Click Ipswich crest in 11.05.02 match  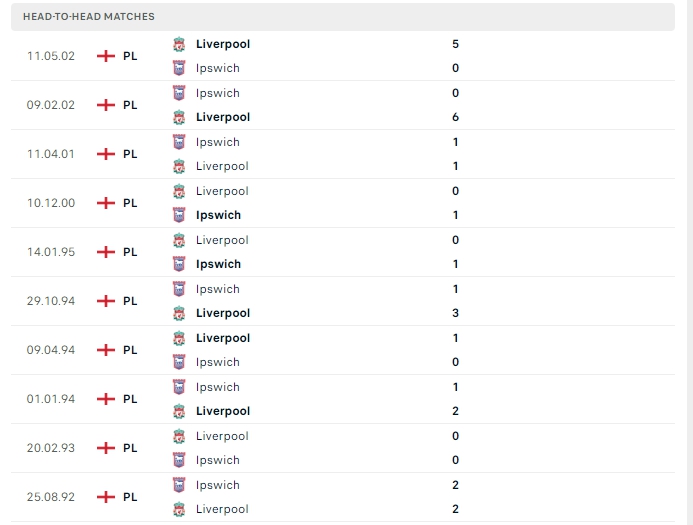click(x=179, y=68)
